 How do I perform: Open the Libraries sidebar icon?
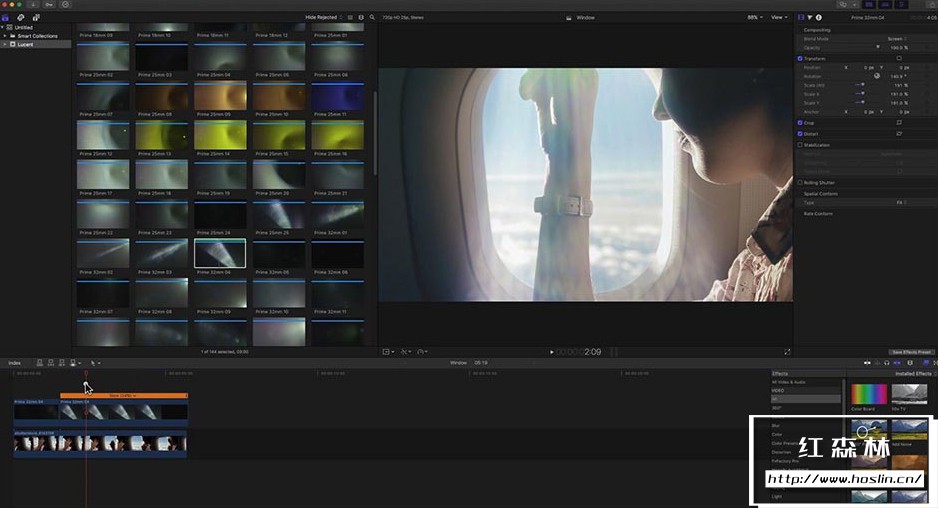5,17
